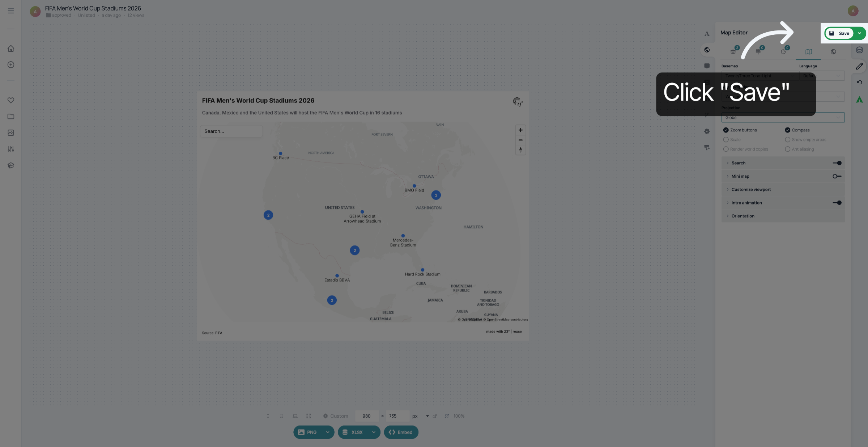The width and height of the screenshot is (868, 447).
Task: Expand the Orientation section
Action: (783, 216)
